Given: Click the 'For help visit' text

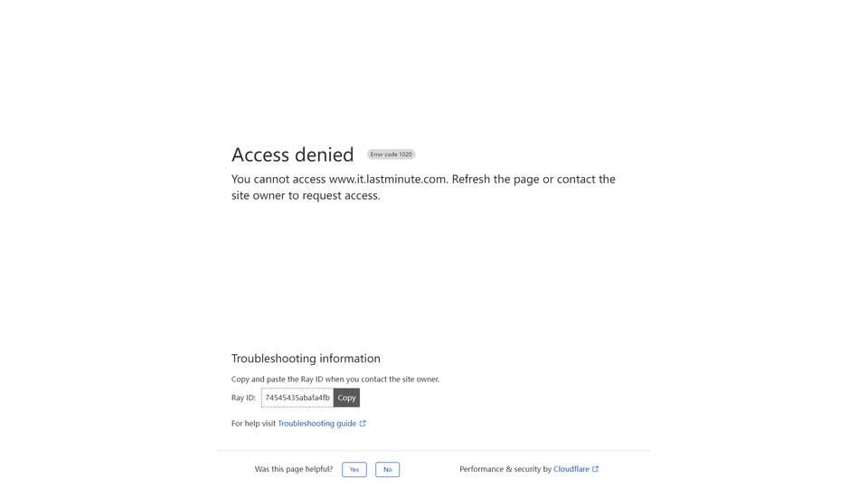Looking at the screenshot, I should (253, 423).
